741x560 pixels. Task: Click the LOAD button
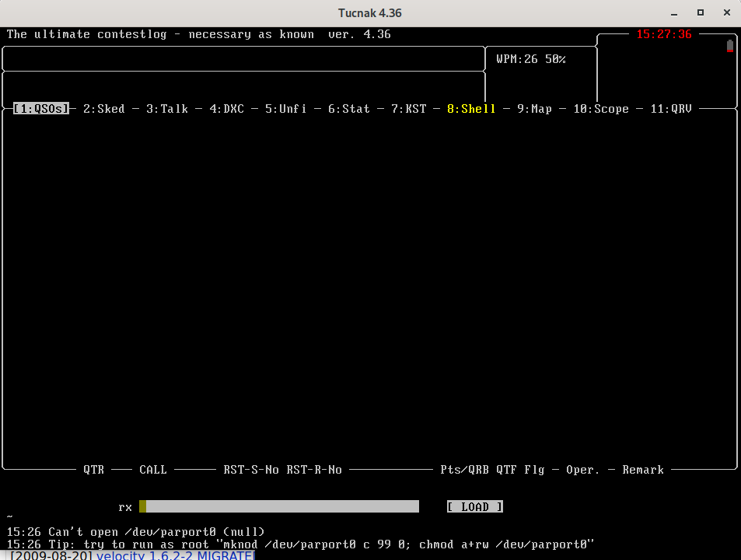pyautogui.click(x=475, y=506)
